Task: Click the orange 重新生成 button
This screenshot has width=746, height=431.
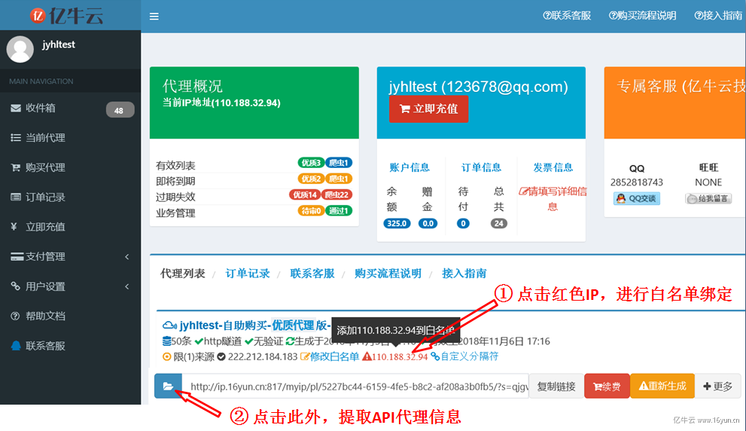Action: 662,386
